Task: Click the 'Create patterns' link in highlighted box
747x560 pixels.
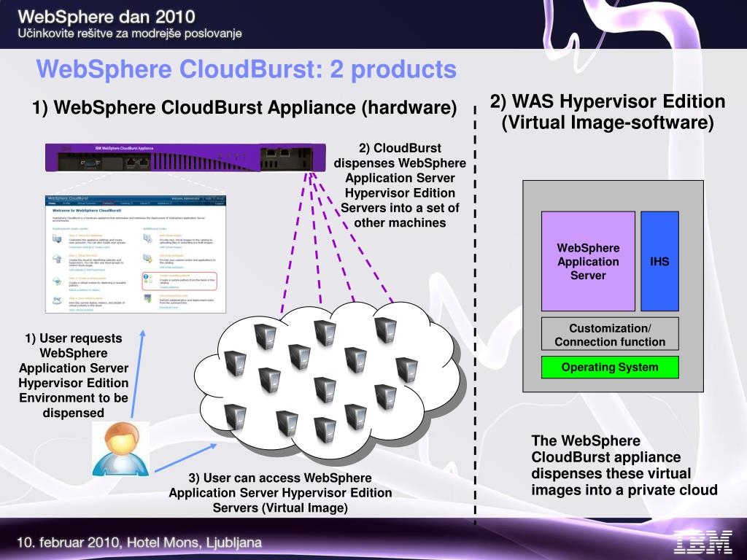Action: tap(169, 287)
